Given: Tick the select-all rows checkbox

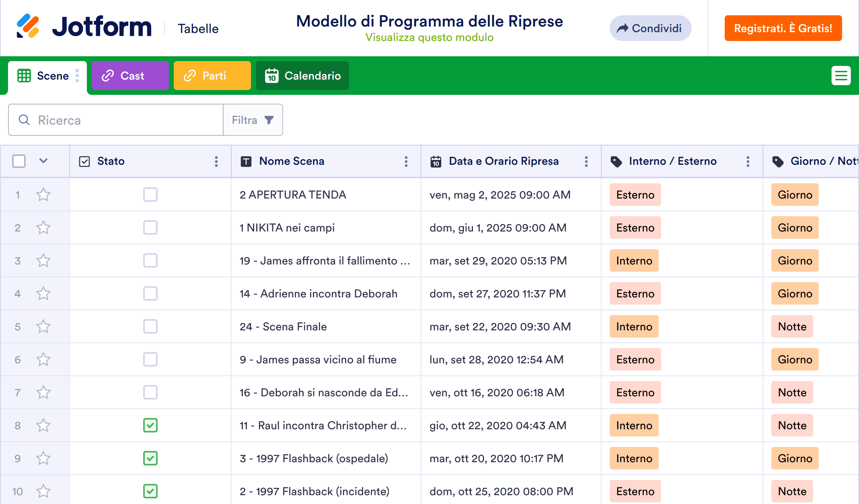Looking at the screenshot, I should click(x=19, y=162).
